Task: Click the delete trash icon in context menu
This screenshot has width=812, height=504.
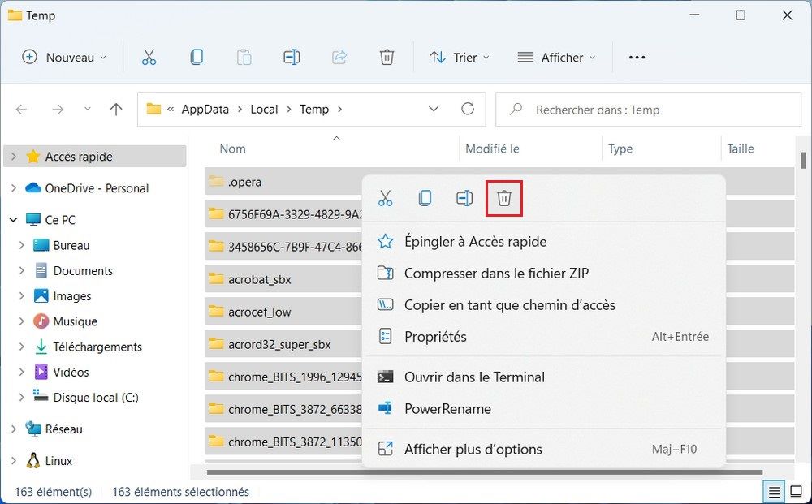Action: tap(504, 199)
